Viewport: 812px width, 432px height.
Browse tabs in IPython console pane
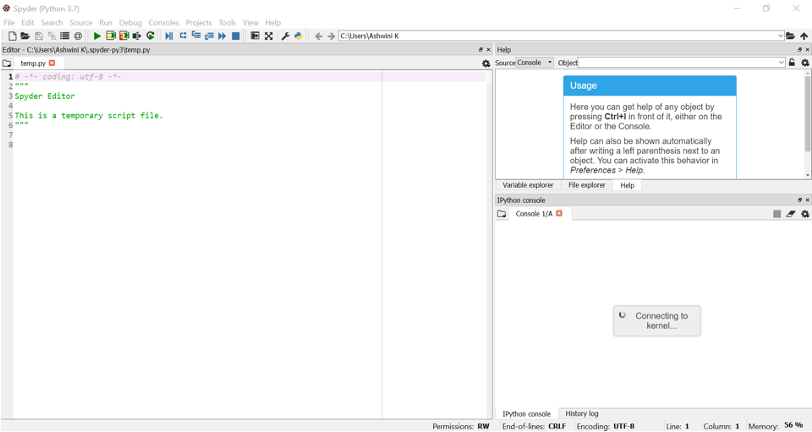[x=501, y=213]
